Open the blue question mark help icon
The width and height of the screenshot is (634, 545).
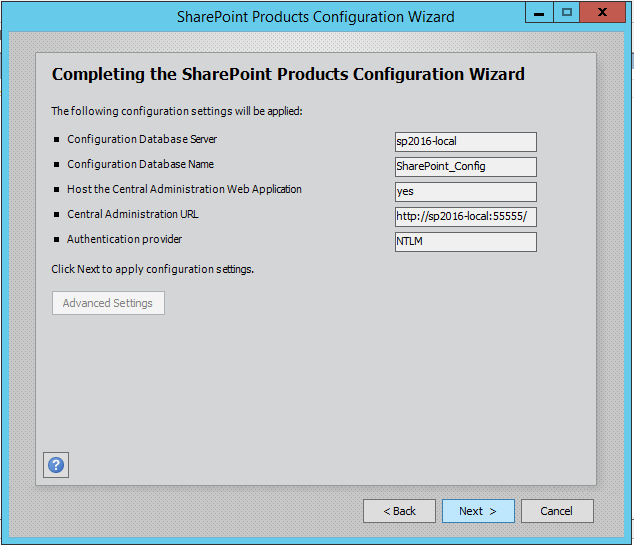tap(56, 465)
